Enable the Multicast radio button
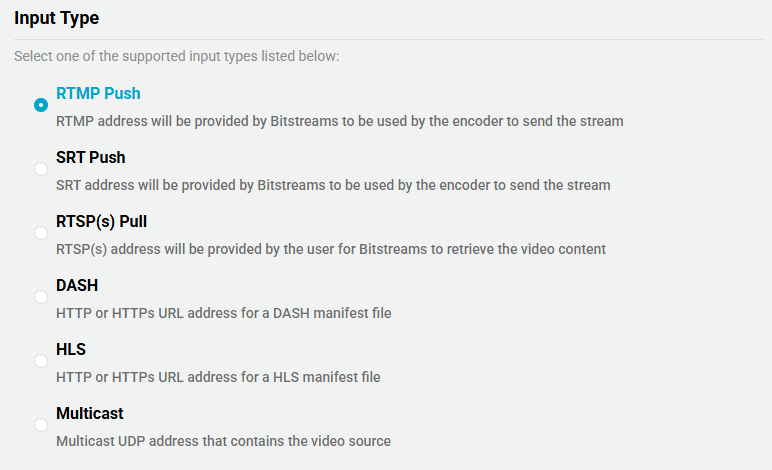Screen dimensions: 772x470 click(x=41, y=425)
